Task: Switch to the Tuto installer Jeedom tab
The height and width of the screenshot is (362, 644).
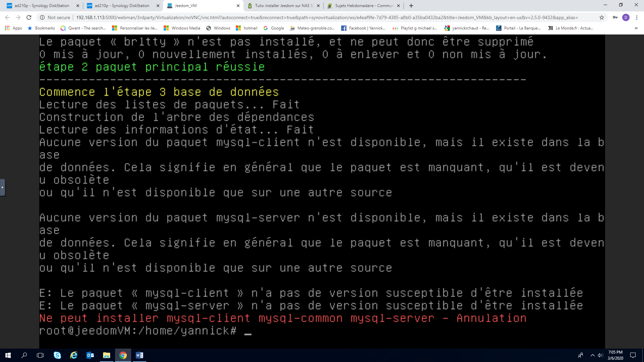Action: (283, 6)
